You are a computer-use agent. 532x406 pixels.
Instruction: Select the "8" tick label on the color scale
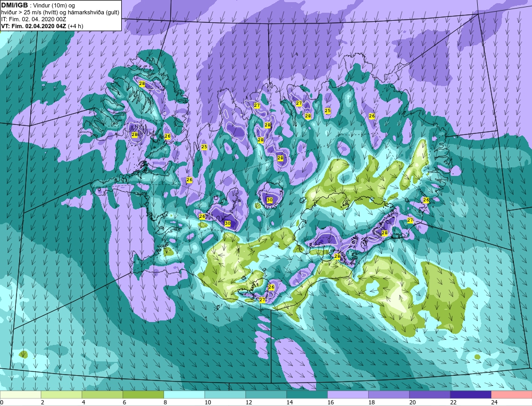(165, 402)
